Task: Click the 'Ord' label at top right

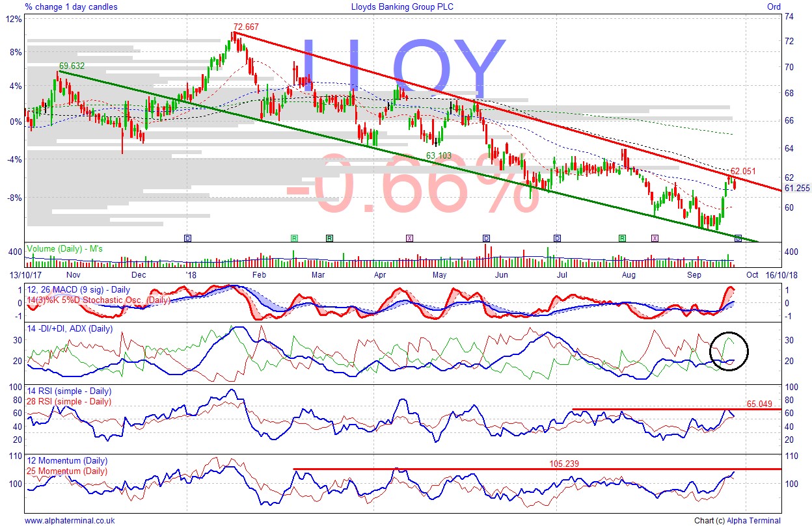Action: click(774, 7)
